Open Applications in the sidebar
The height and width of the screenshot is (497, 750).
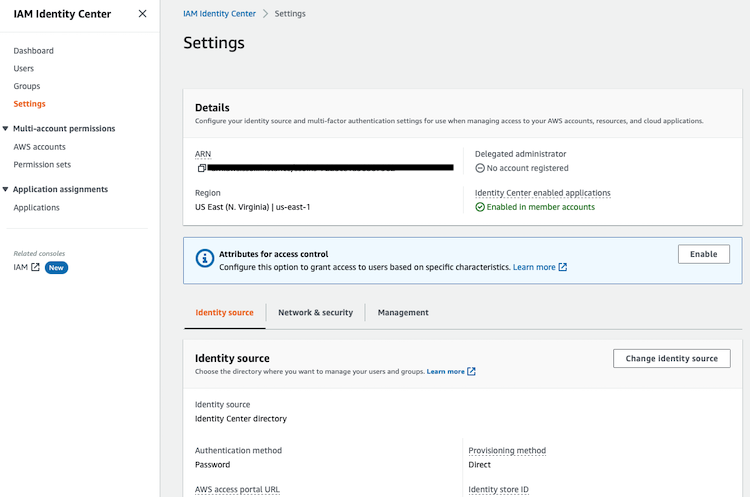click(x=36, y=208)
